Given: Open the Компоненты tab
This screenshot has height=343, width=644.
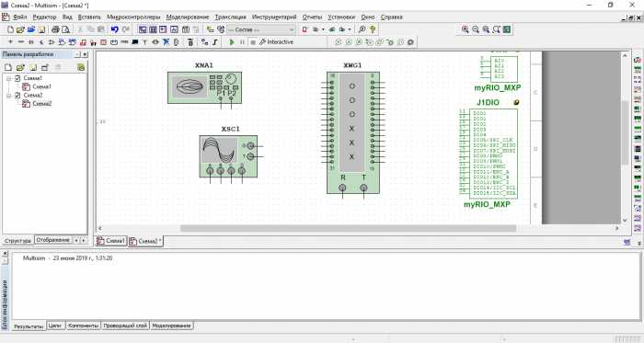Looking at the screenshot, I should tap(84, 326).
